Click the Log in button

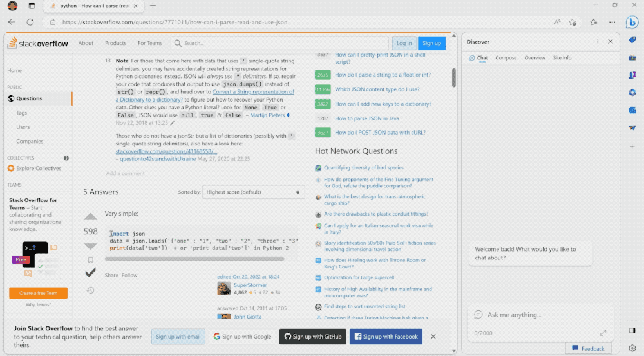pos(404,43)
